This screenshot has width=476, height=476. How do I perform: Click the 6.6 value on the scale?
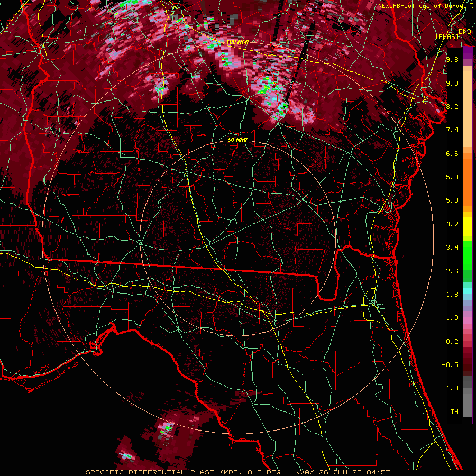(452, 153)
